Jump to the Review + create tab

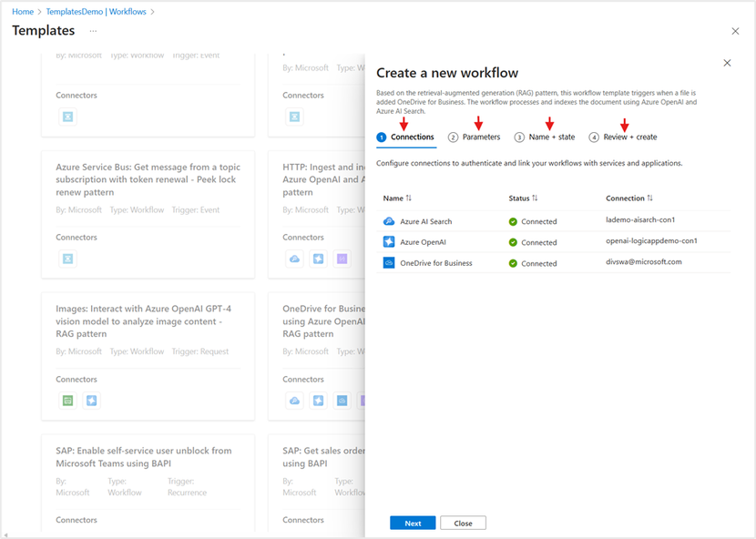[623, 137]
